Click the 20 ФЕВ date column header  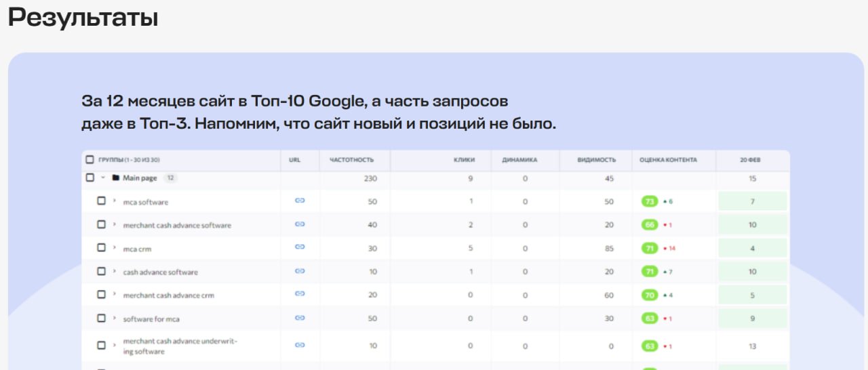click(x=750, y=160)
